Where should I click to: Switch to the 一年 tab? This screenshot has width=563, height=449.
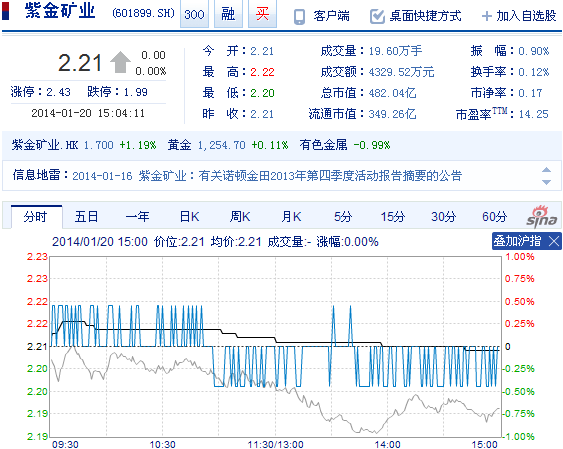(138, 217)
